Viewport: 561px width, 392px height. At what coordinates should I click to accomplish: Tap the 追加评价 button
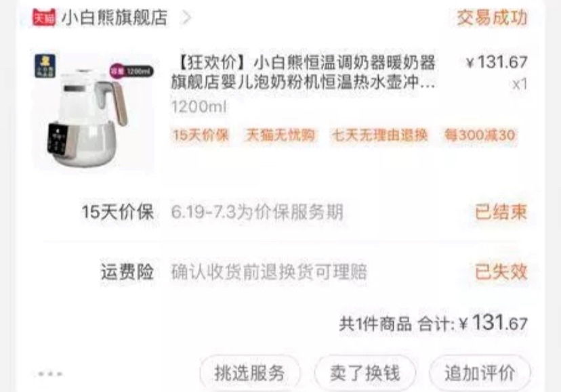point(480,373)
